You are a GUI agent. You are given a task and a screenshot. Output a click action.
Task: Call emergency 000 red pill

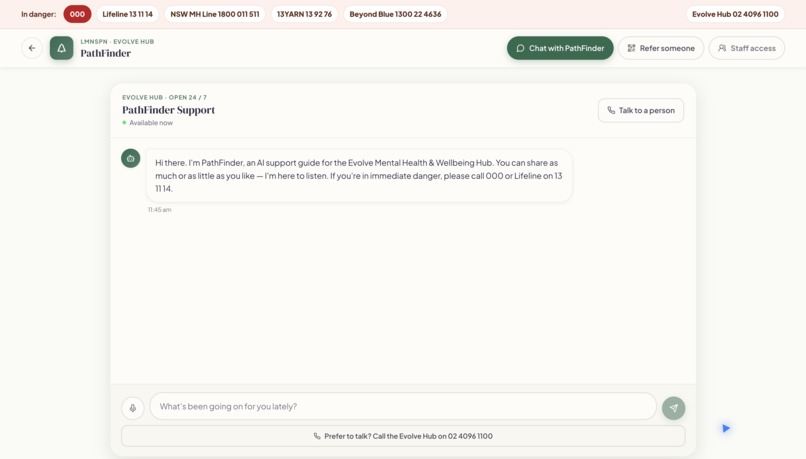77,14
